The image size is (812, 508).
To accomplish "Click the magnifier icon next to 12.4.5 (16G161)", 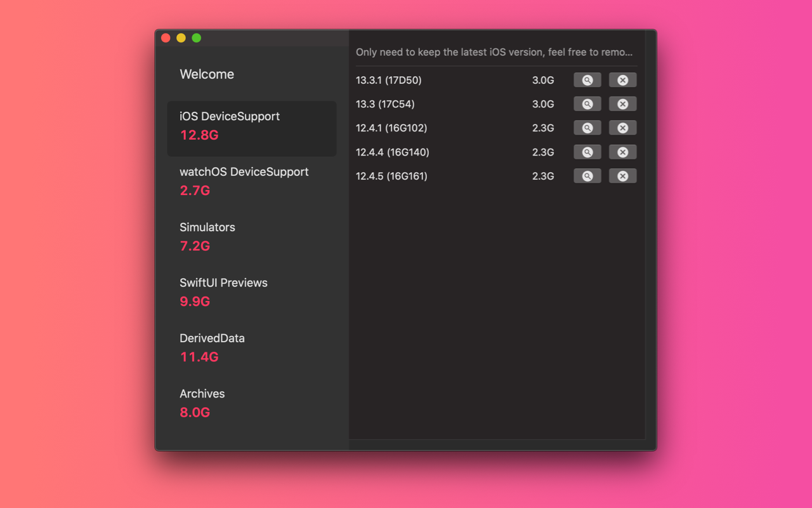I will pos(587,176).
